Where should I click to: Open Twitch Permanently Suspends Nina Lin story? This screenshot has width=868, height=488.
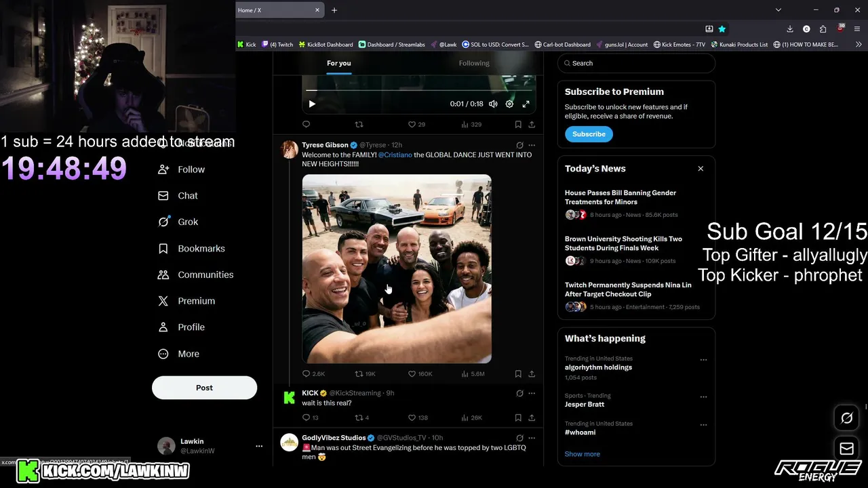point(636,296)
